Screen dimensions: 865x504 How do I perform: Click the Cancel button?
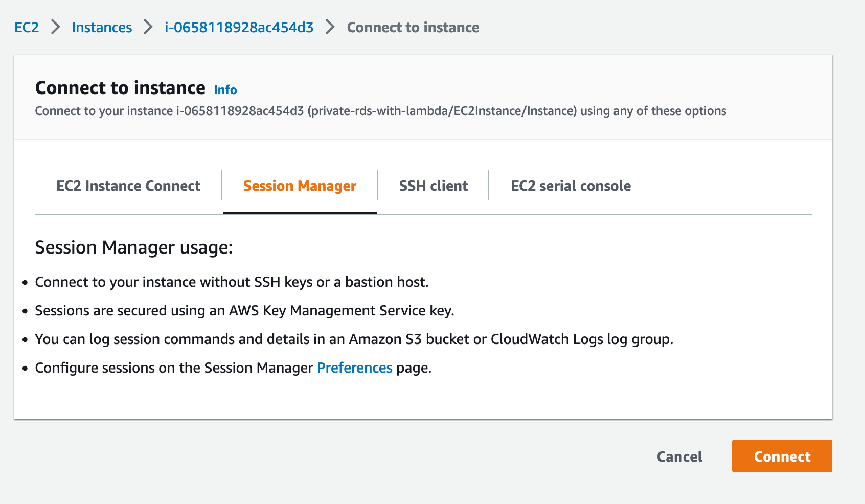point(679,456)
